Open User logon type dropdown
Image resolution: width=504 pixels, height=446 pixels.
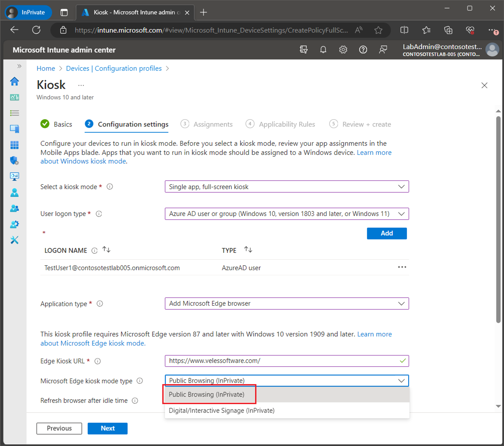287,214
